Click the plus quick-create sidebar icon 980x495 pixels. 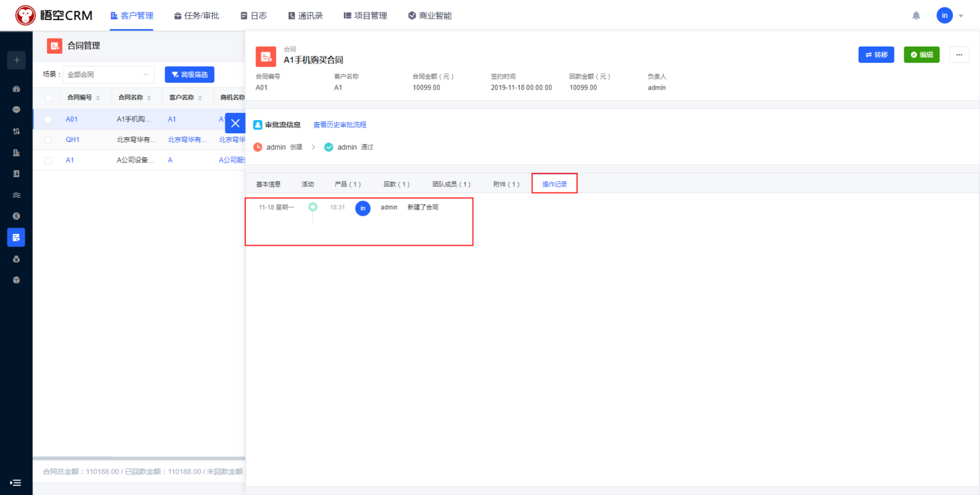click(x=17, y=60)
